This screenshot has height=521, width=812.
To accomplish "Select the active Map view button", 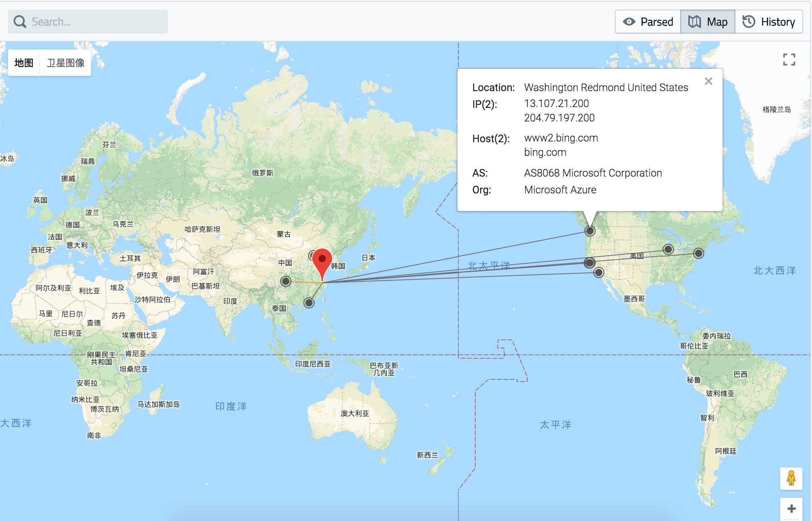I will pyautogui.click(x=708, y=22).
